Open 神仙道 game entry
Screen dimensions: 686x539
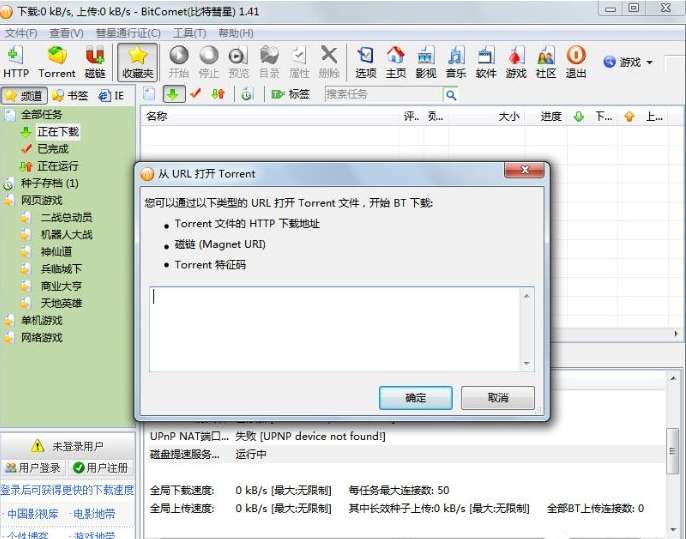(56, 252)
